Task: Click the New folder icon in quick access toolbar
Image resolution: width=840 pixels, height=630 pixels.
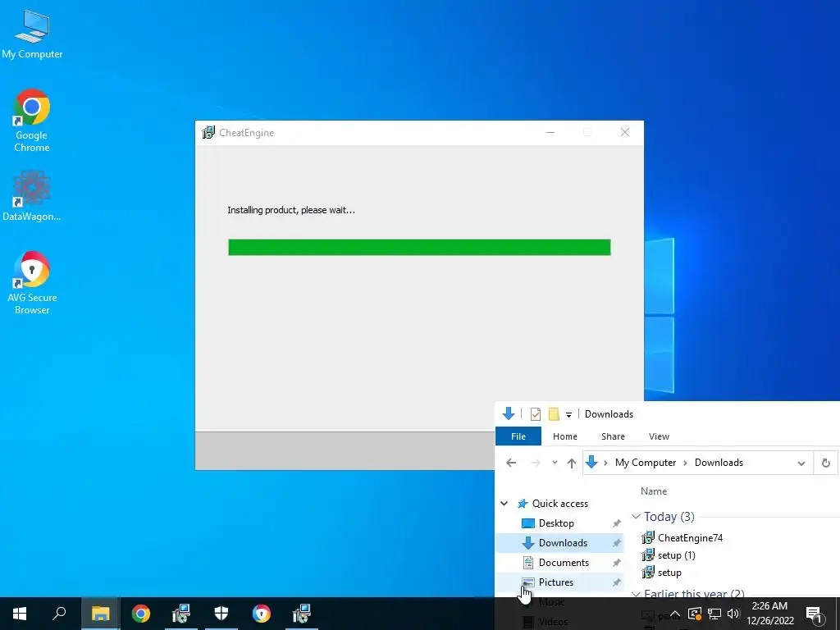Action: click(554, 414)
